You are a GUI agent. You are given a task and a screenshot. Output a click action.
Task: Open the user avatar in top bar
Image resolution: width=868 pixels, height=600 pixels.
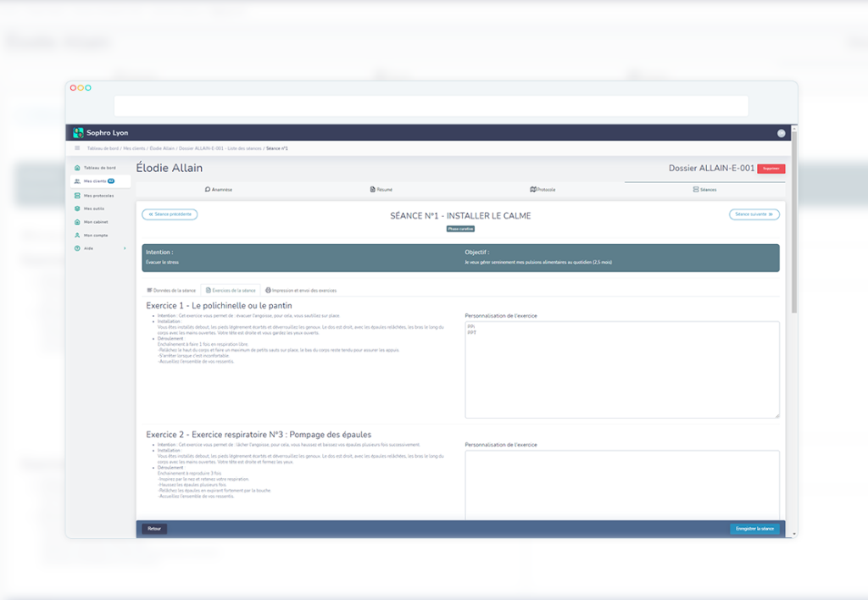781,133
